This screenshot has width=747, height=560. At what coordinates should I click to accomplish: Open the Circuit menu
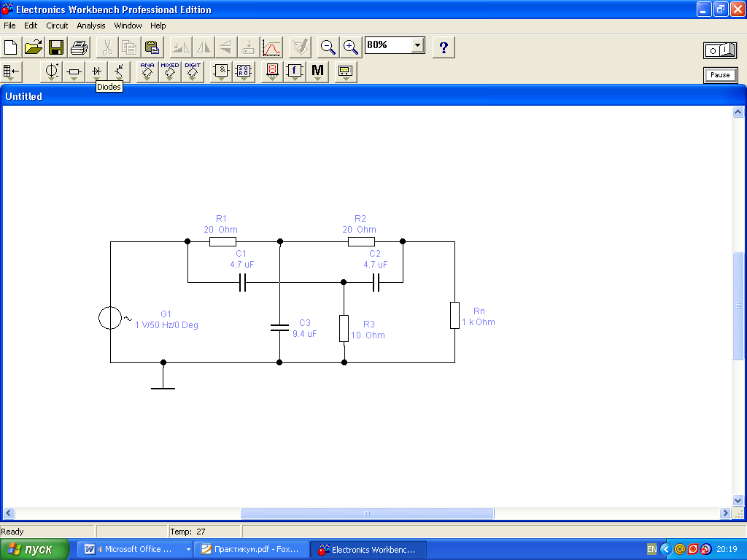coord(57,26)
